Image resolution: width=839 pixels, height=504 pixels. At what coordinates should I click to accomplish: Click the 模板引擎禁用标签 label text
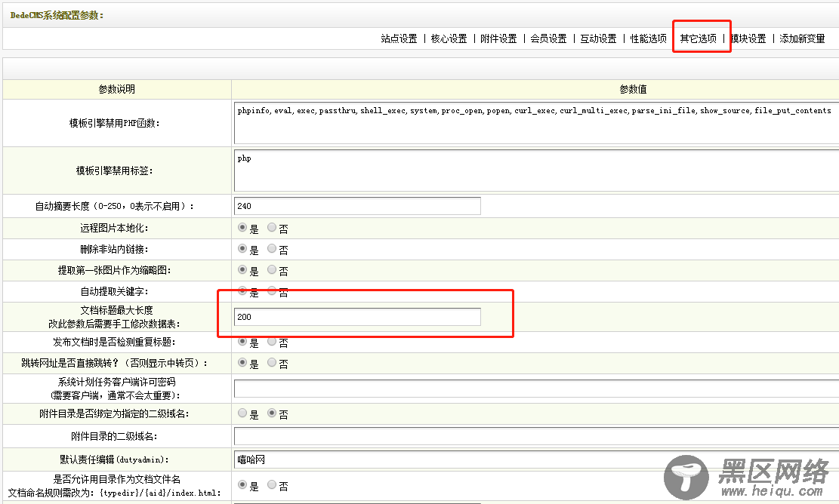pyautogui.click(x=115, y=171)
